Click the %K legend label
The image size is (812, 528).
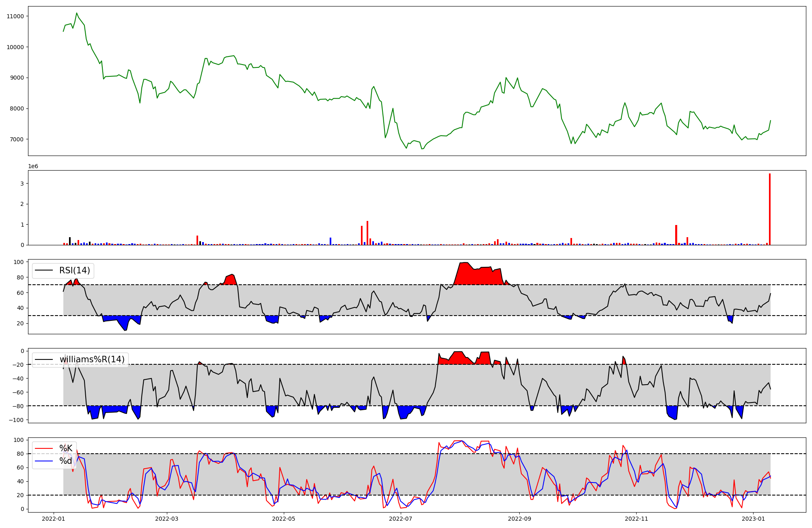pyautogui.click(x=66, y=448)
